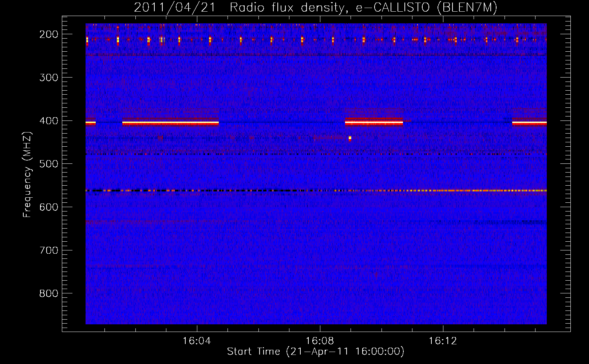Click the 400 frequency tick label
The image size is (589, 364).
tap(49, 121)
